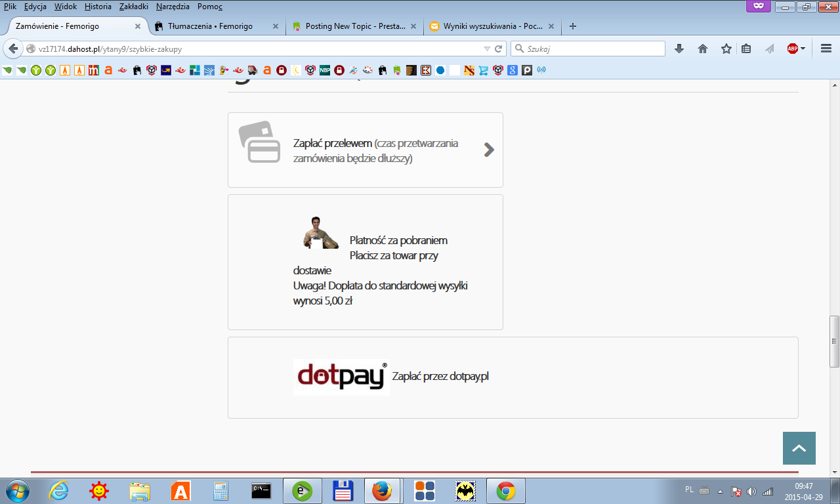Reload the page with the refresh icon

click(498, 49)
